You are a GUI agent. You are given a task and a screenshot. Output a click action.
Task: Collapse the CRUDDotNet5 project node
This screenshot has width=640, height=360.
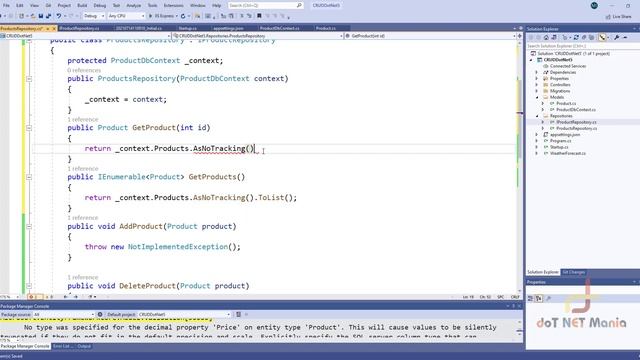[531, 60]
